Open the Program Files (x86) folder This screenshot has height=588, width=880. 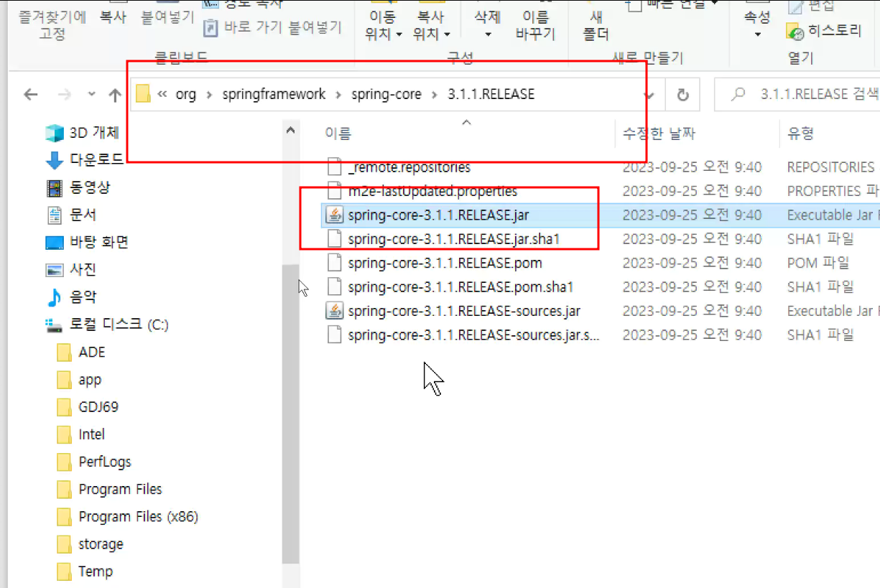(138, 516)
